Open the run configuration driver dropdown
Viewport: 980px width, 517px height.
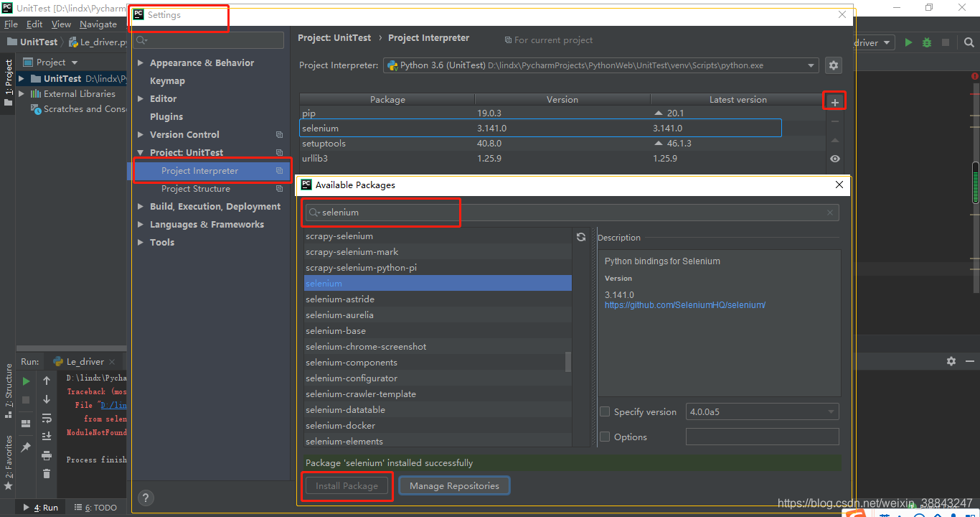click(873, 43)
